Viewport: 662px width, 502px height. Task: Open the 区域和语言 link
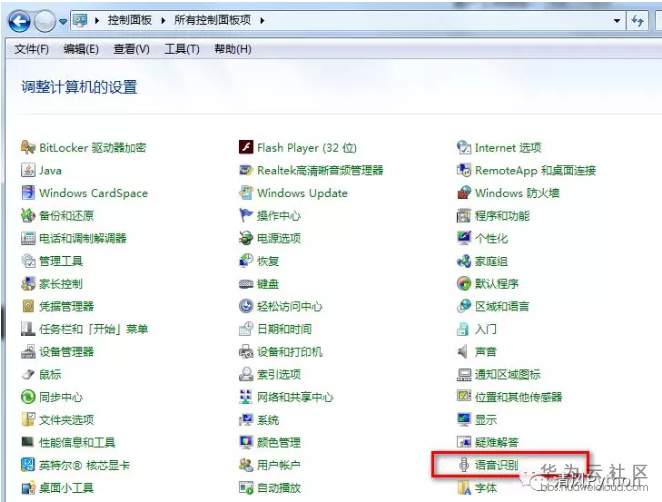click(502, 307)
